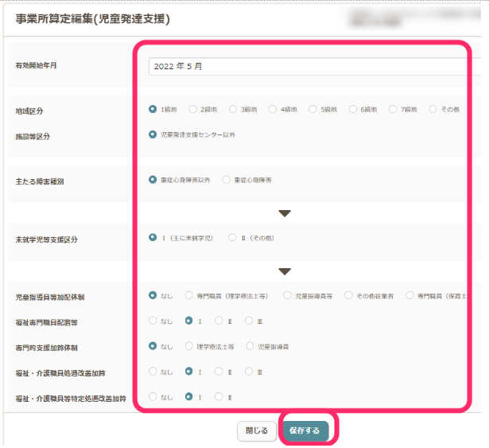Select 重症心身障害 disability type
Viewport: 489px width, 448px height.
(227, 181)
